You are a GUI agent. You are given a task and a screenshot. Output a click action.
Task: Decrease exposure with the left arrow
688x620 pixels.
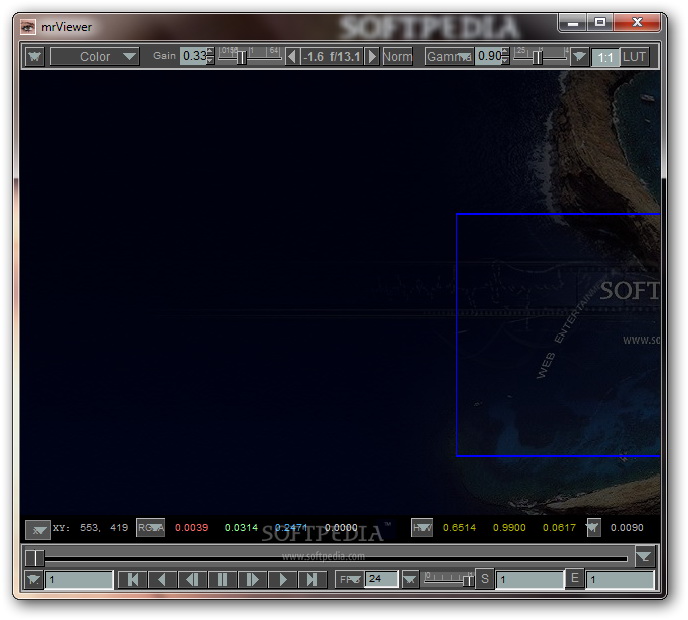coord(291,57)
